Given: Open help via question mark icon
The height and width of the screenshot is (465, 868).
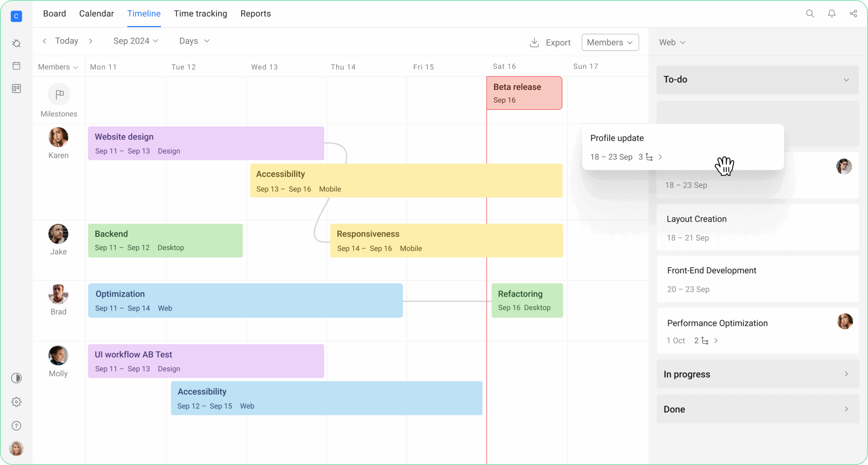Looking at the screenshot, I should [16, 425].
